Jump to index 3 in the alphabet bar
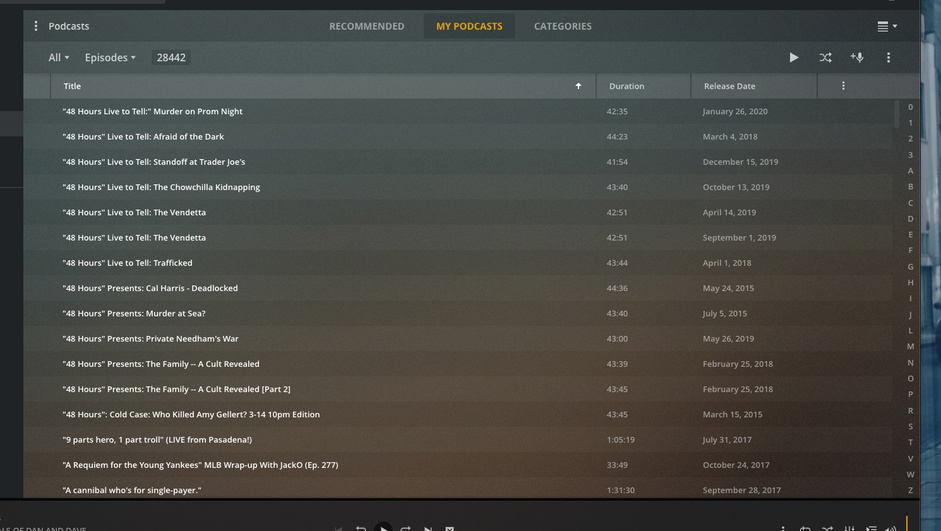 click(910, 155)
